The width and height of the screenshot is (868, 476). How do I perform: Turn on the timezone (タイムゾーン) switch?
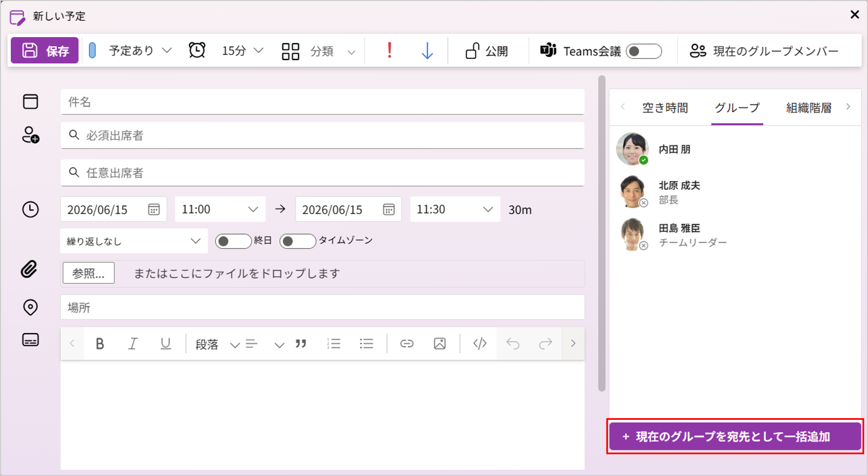point(298,241)
